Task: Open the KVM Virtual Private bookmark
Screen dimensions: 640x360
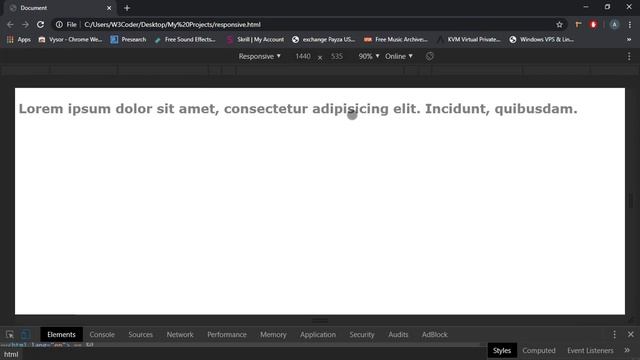Action: 469,40
